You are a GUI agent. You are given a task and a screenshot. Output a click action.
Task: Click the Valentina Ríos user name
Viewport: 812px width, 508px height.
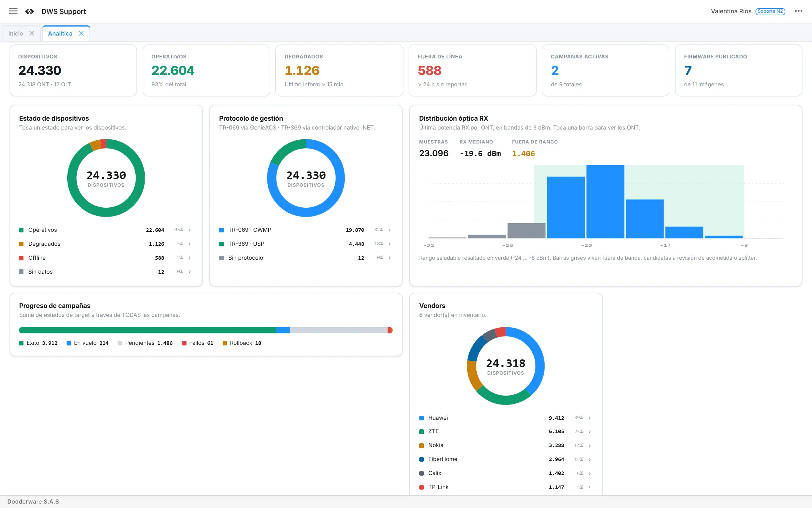731,11
